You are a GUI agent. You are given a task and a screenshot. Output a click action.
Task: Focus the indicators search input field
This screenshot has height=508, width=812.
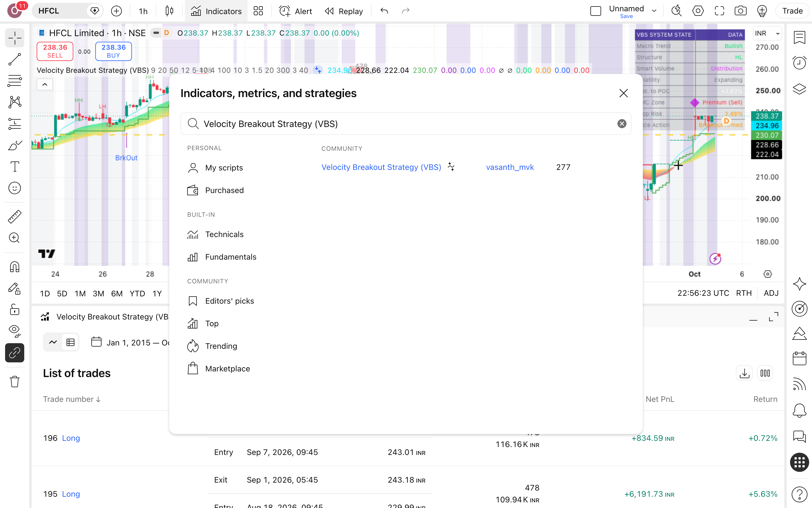point(406,124)
